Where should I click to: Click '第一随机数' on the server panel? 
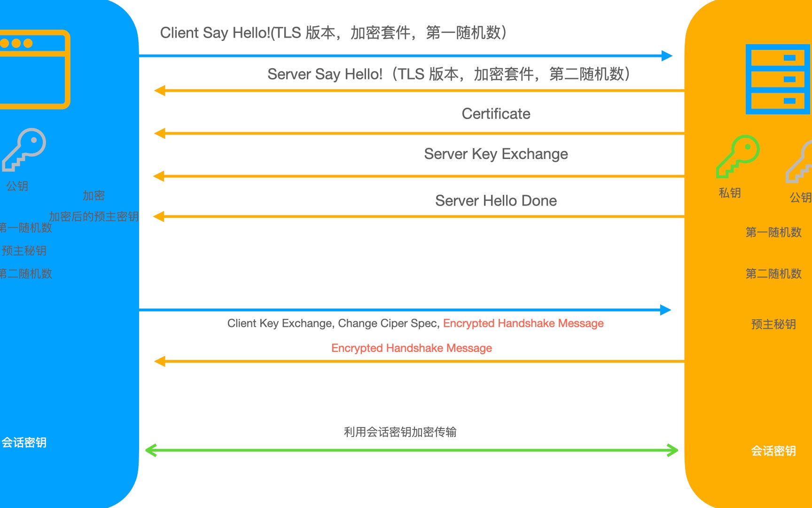[x=773, y=232]
